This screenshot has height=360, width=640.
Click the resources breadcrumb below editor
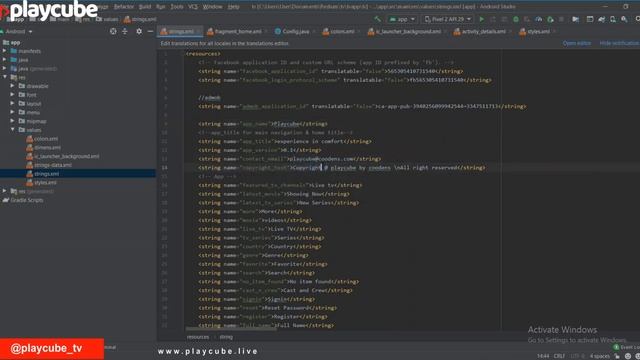point(198,337)
